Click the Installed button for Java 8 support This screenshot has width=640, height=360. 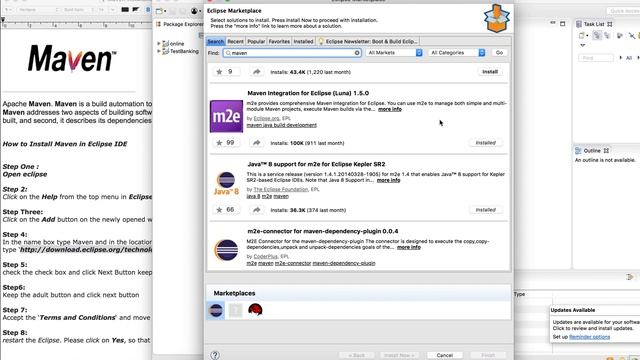pos(486,210)
